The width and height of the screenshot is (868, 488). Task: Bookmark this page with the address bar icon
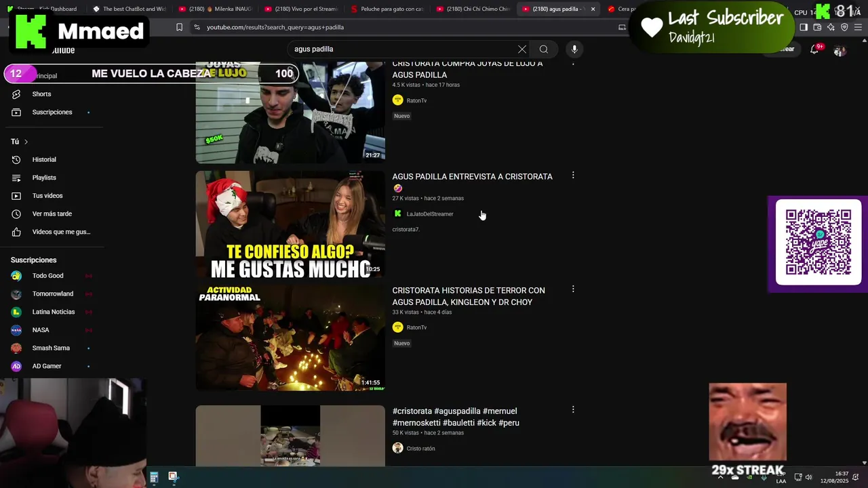coord(179,27)
